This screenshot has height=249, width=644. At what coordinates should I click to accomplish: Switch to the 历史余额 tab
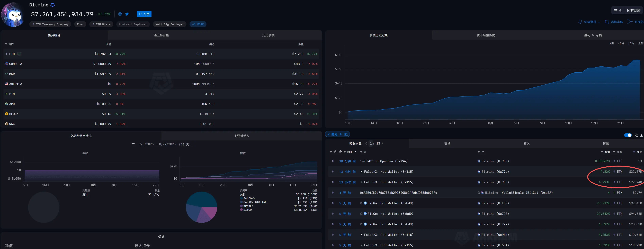[268, 35]
